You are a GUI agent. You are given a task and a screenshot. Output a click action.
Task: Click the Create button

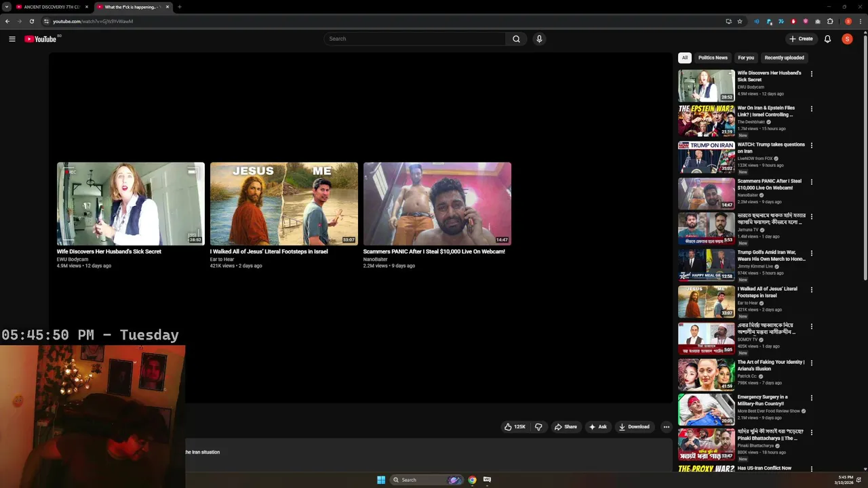(801, 39)
